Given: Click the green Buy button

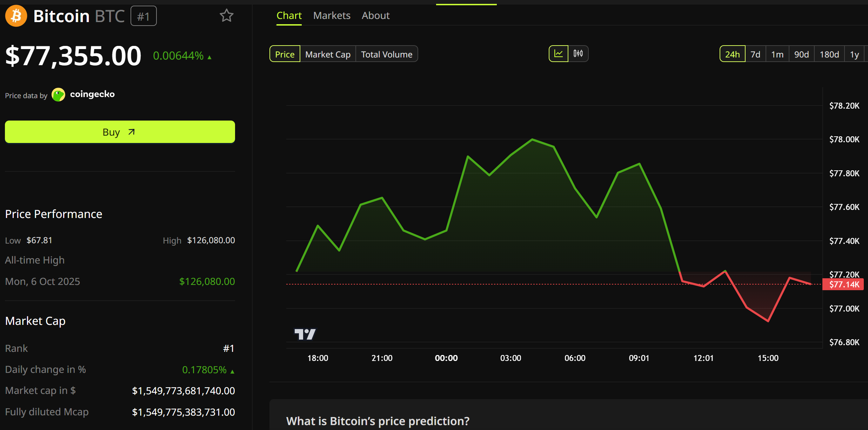Looking at the screenshot, I should click(120, 132).
